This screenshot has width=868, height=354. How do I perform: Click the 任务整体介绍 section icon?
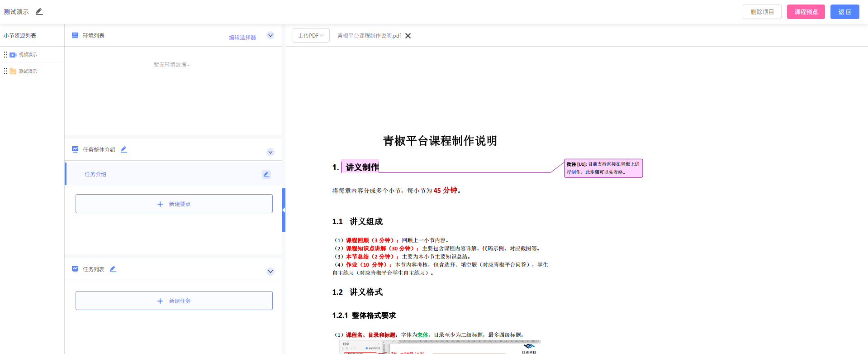[75, 149]
